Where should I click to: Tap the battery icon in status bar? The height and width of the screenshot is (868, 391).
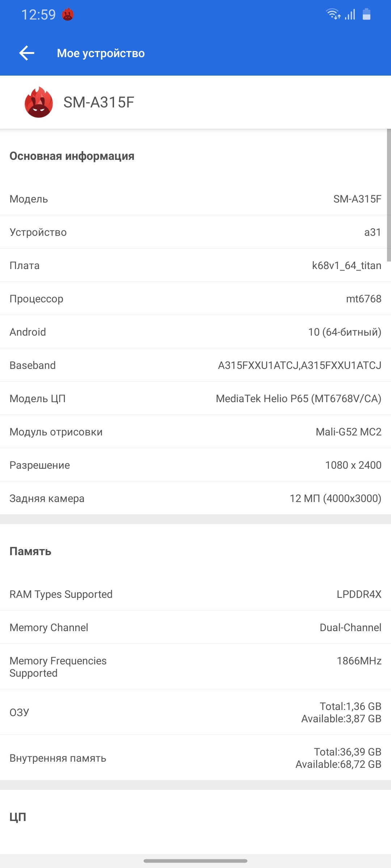366,14
